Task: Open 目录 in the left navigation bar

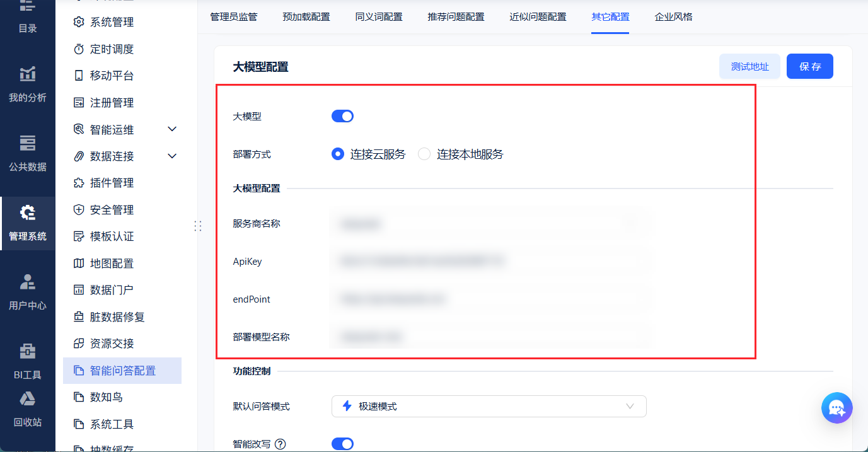Action: click(28, 18)
